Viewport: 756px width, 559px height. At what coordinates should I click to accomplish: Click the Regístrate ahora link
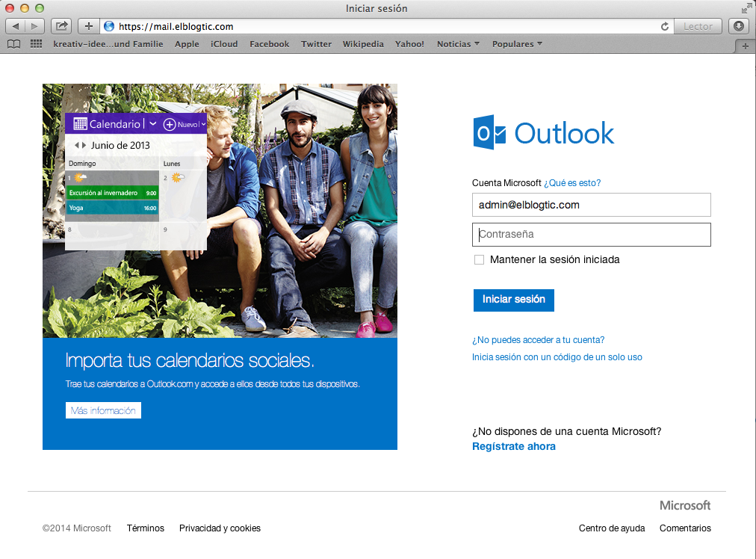pyautogui.click(x=513, y=446)
